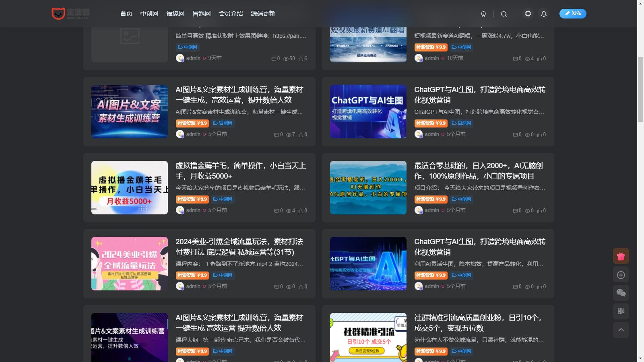The image size is (644, 362).
Task: Open article 2024美业-引爆全域流量玩法 title
Action: [x=239, y=247]
